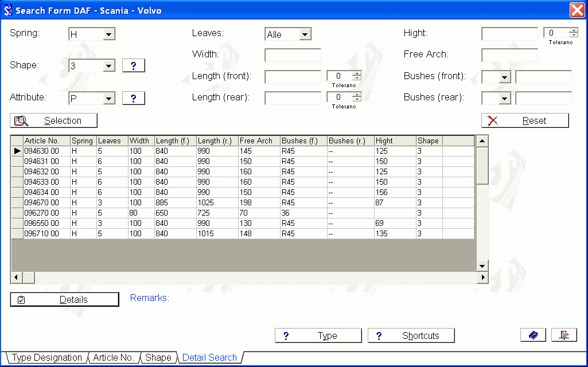Click the Width input field
Image resolution: width=588 pixels, height=367 pixels.
(293, 55)
